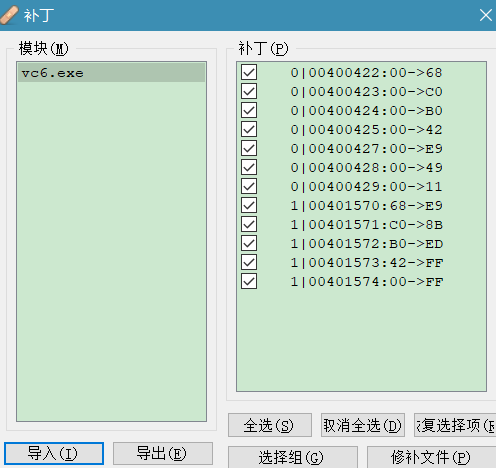This screenshot has width=496, height=468.
Task: Toggle checkbox for patch 00400429:00->11
Action: click(x=249, y=186)
